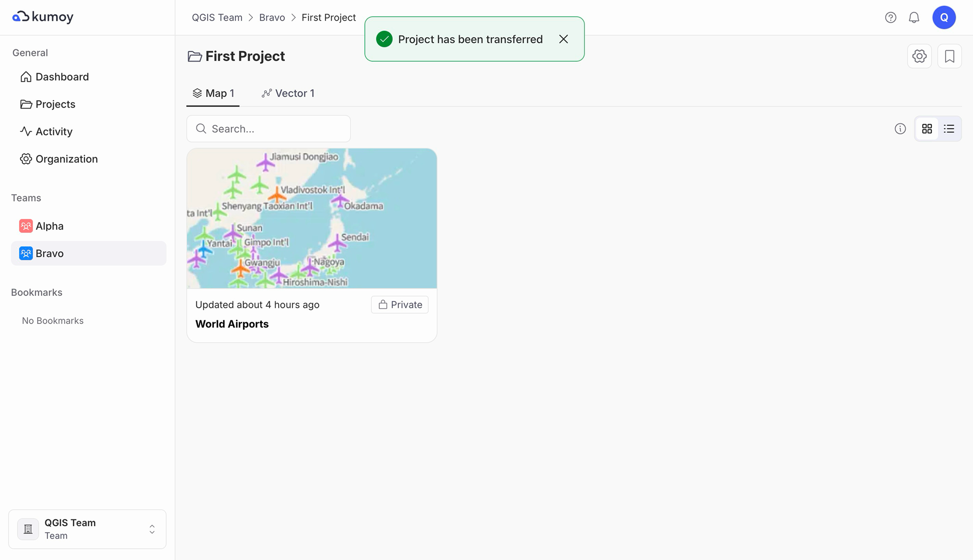Click the Teams section label
973x560 pixels.
click(x=26, y=198)
